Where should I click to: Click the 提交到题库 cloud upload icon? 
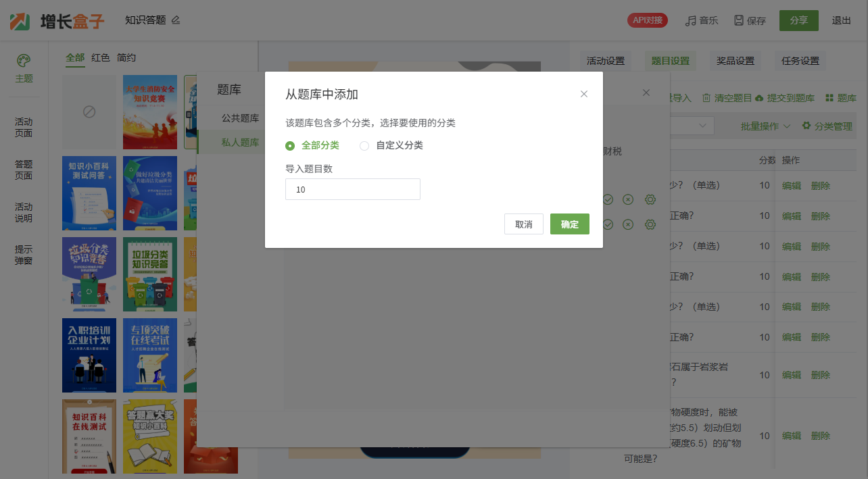tap(759, 98)
